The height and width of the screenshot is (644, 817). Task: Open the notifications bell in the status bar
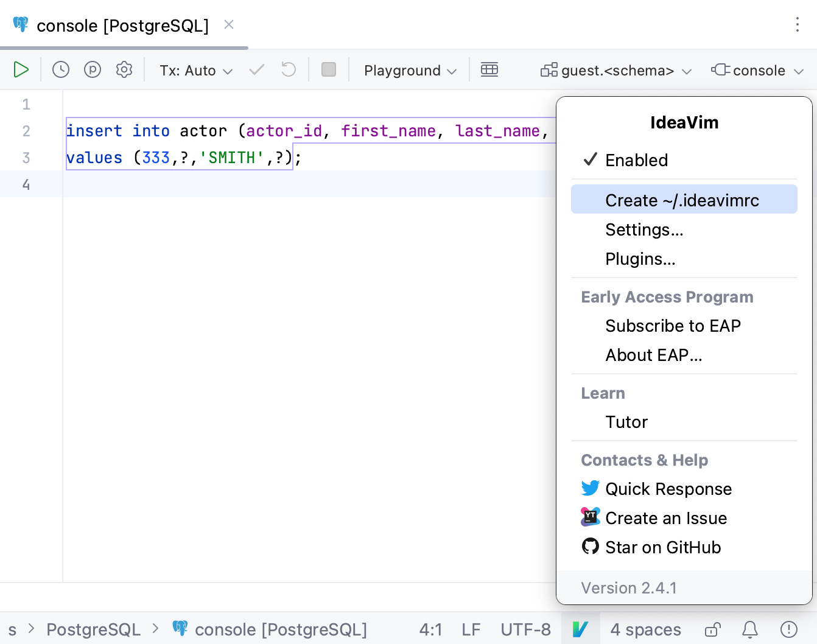click(748, 629)
